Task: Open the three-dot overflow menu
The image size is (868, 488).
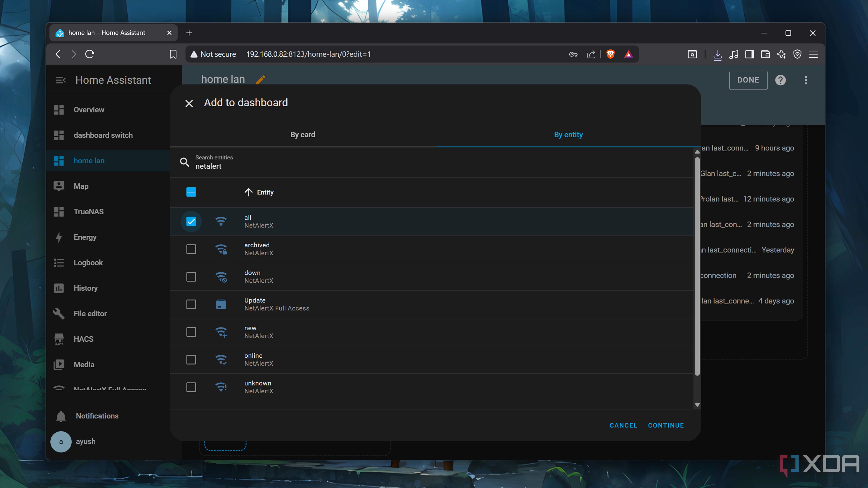Action: 806,80
